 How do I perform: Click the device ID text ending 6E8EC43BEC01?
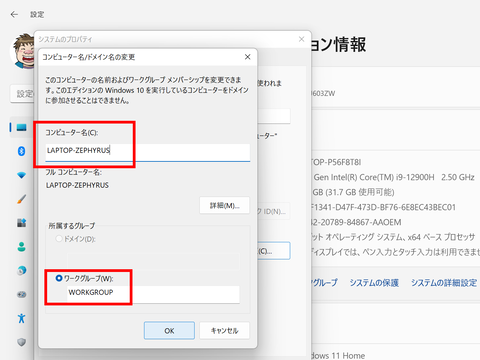pos(383,207)
